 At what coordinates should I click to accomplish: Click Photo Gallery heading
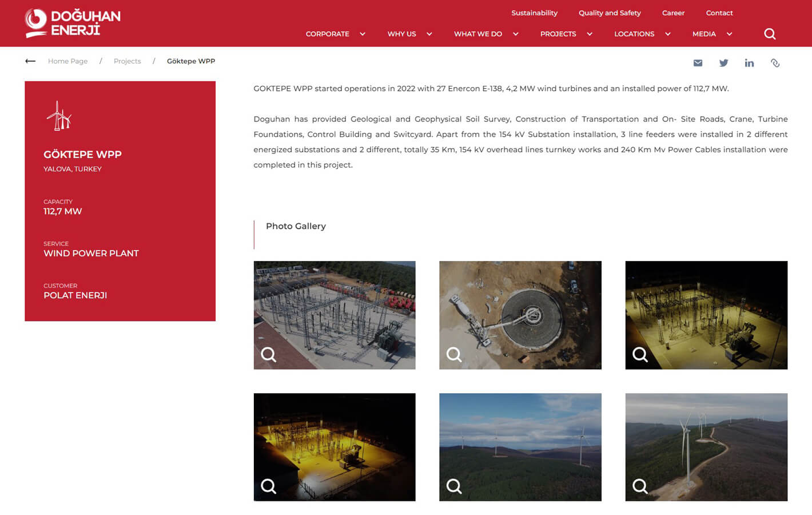click(x=296, y=226)
